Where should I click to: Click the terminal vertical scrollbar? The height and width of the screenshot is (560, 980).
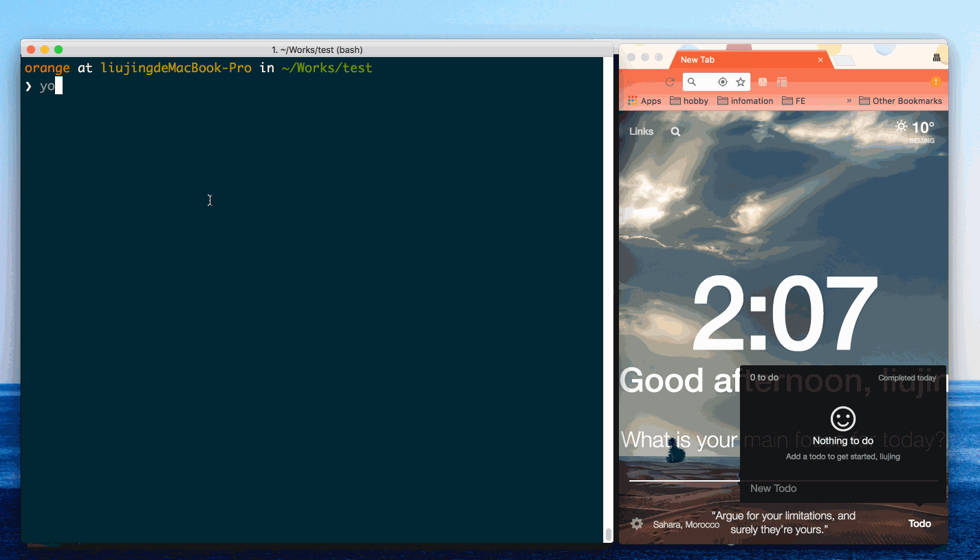(x=609, y=535)
